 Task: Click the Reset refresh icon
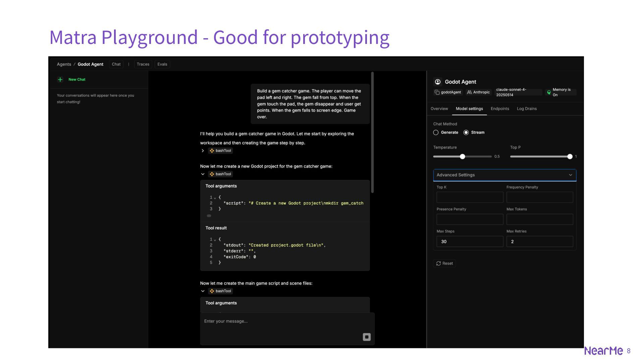click(438, 263)
